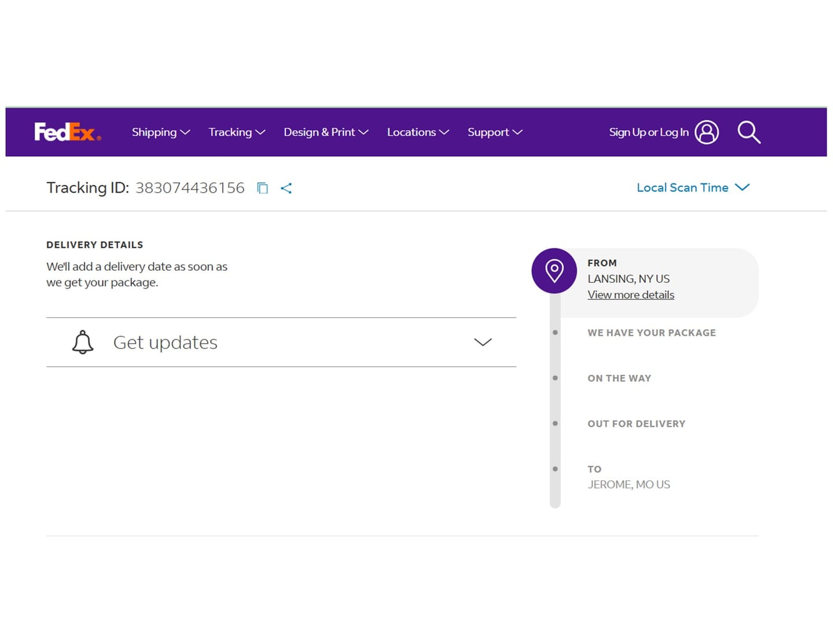The width and height of the screenshot is (833, 644).
Task: Open the search magnifier icon
Action: 749,133
